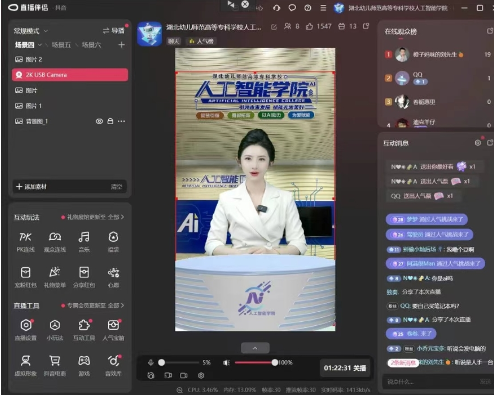
Task: Select the 图片 1 source
Action: (70, 106)
